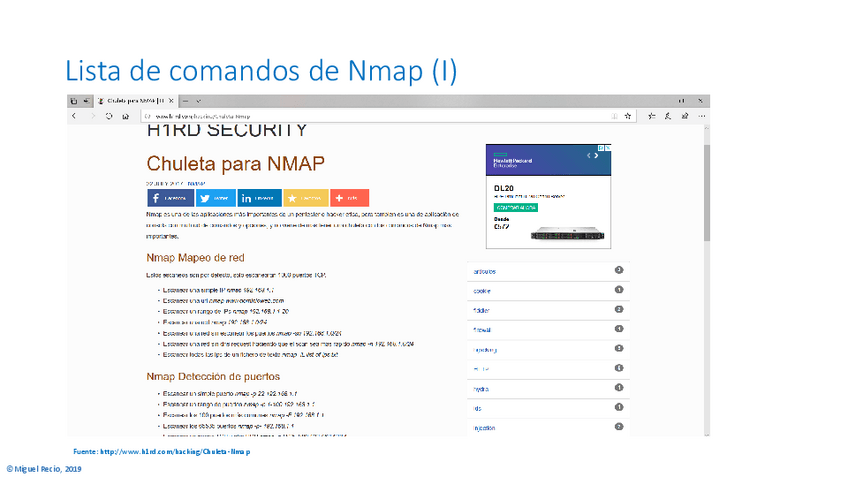Open reading view icon in address bar
The height and width of the screenshot is (477, 848).
pyautogui.click(x=614, y=116)
